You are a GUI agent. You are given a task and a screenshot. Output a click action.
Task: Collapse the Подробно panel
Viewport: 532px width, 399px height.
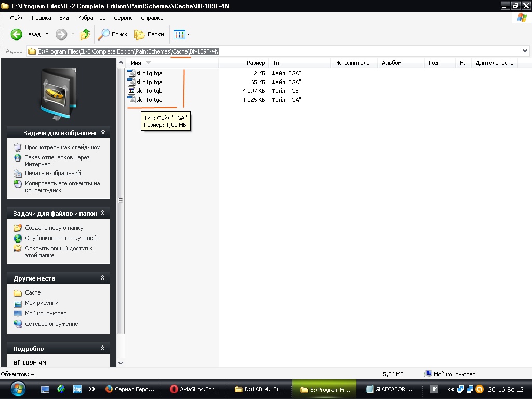pyautogui.click(x=102, y=348)
